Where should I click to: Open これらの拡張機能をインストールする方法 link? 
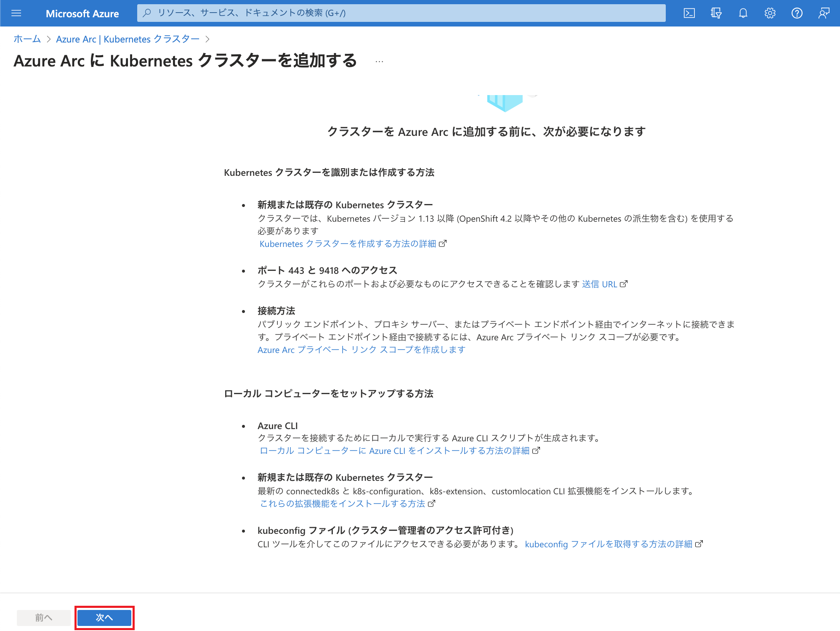point(342,504)
